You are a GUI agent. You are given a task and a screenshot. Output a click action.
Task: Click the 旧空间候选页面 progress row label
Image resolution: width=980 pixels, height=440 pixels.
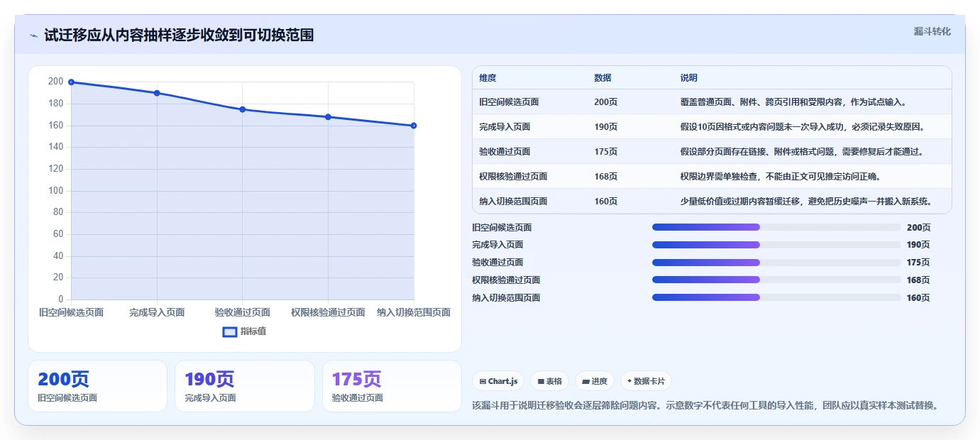click(x=502, y=228)
